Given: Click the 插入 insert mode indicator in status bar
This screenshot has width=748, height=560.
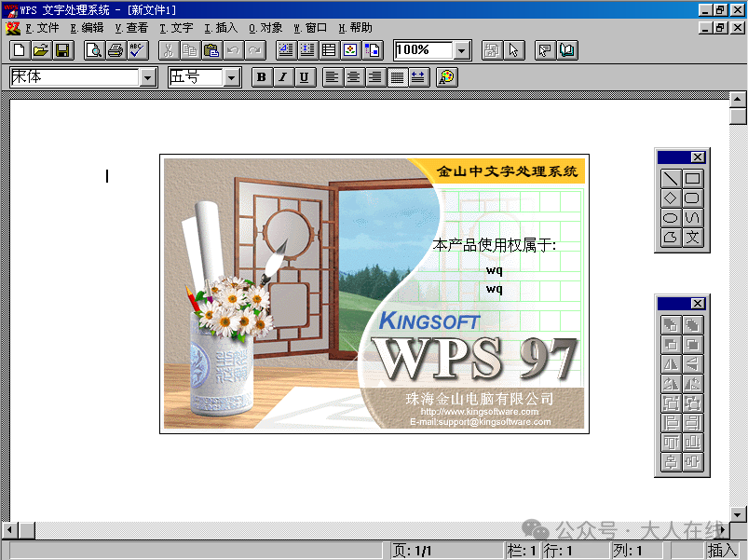Looking at the screenshot, I should tap(722, 551).
